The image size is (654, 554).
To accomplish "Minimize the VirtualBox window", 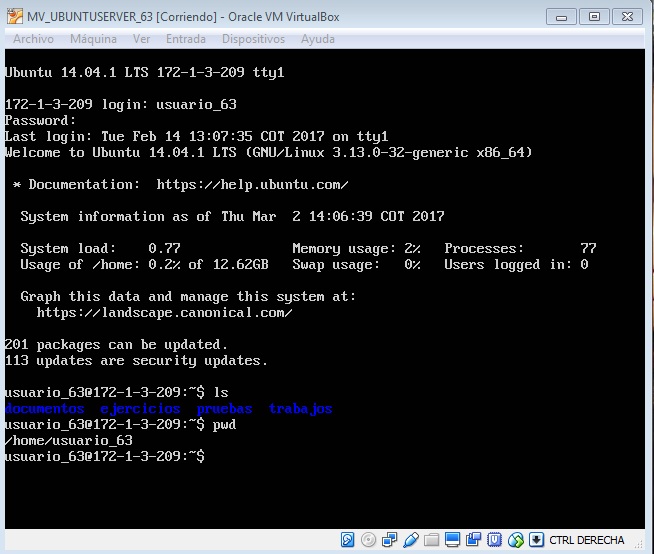I will (x=561, y=17).
